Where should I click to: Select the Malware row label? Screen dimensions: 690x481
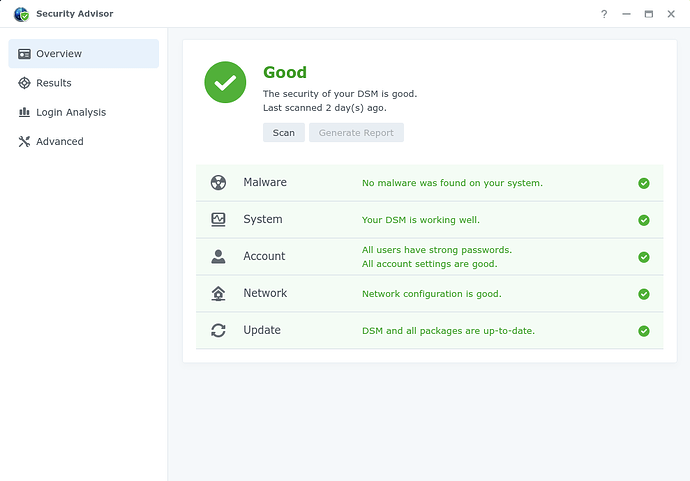pyautogui.click(x=265, y=182)
